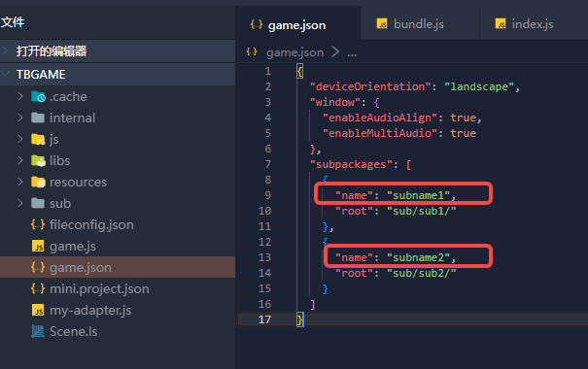Expand the sub folder chevron

point(20,203)
